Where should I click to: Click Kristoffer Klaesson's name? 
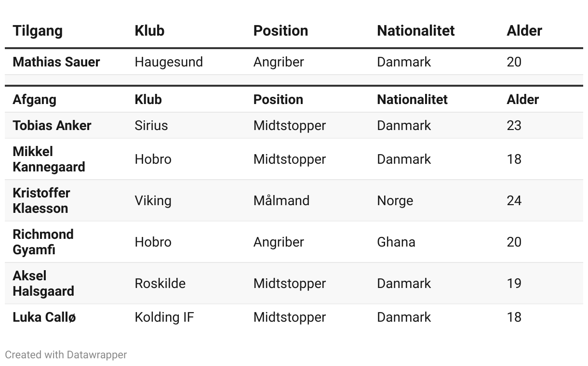[x=41, y=200]
